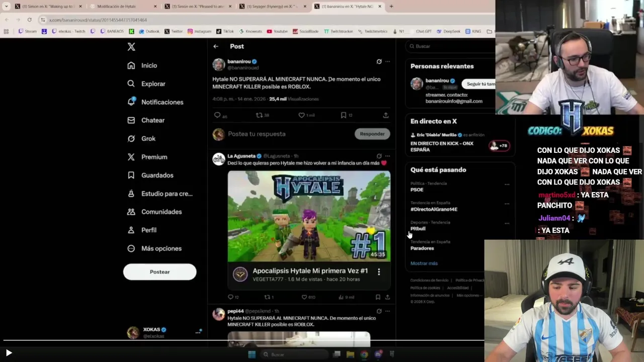Viewport: 644px width, 362px height.
Task: Reply to La Agusneta's comment
Action: 230,297
